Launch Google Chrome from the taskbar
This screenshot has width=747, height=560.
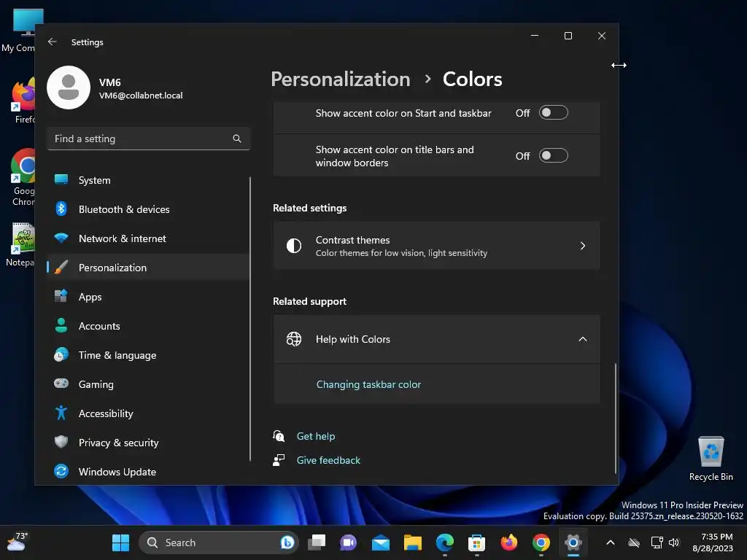coord(541,542)
